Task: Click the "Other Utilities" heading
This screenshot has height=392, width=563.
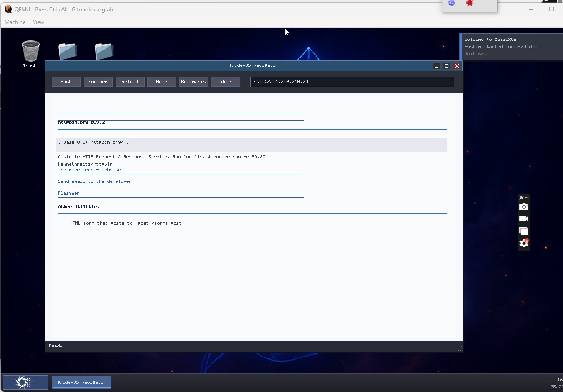Action: pyautogui.click(x=79, y=207)
